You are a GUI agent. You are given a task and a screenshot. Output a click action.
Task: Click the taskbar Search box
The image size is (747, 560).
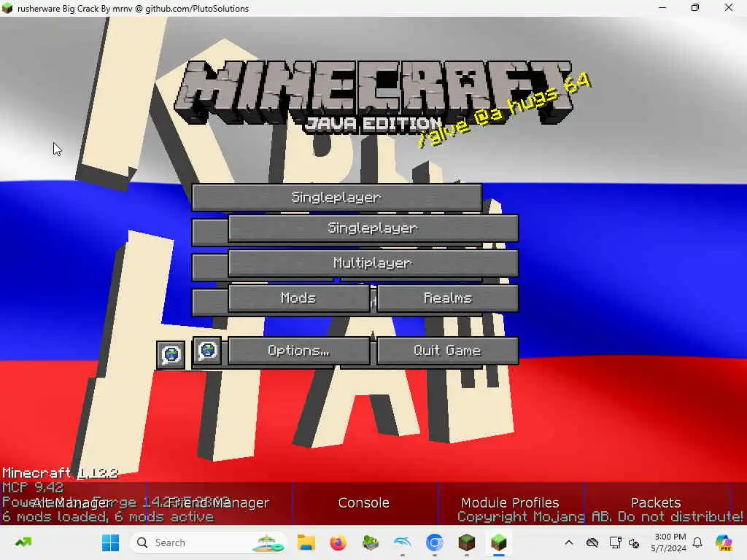209,542
